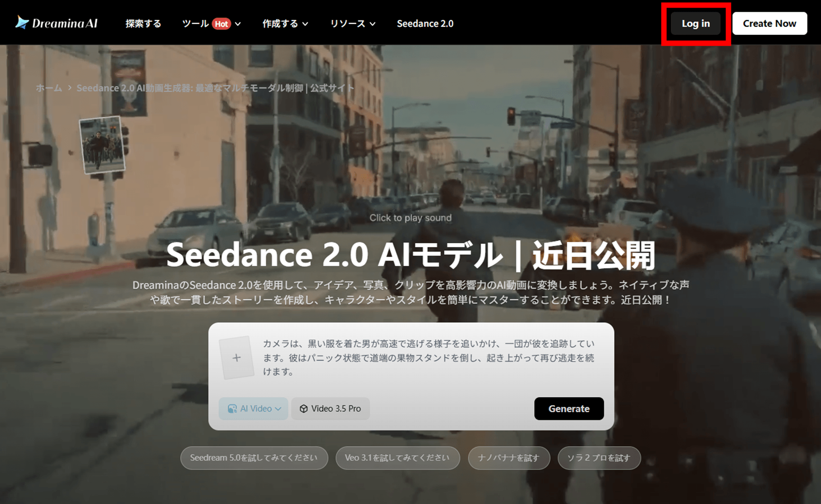821x504 pixels.
Task: Expand the ツール dropdown menu
Action: 238,24
